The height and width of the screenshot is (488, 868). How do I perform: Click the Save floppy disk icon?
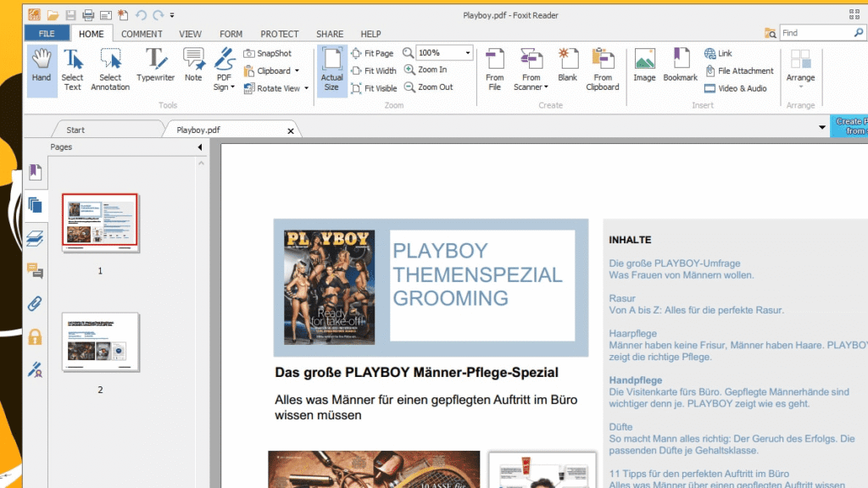pos(70,15)
